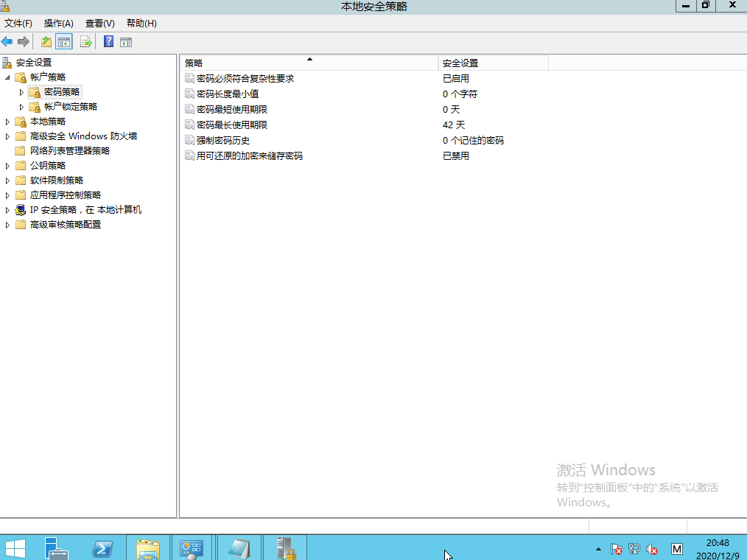Click the Forward navigation arrow in toolbar
This screenshot has height=560, width=747.
click(x=23, y=41)
